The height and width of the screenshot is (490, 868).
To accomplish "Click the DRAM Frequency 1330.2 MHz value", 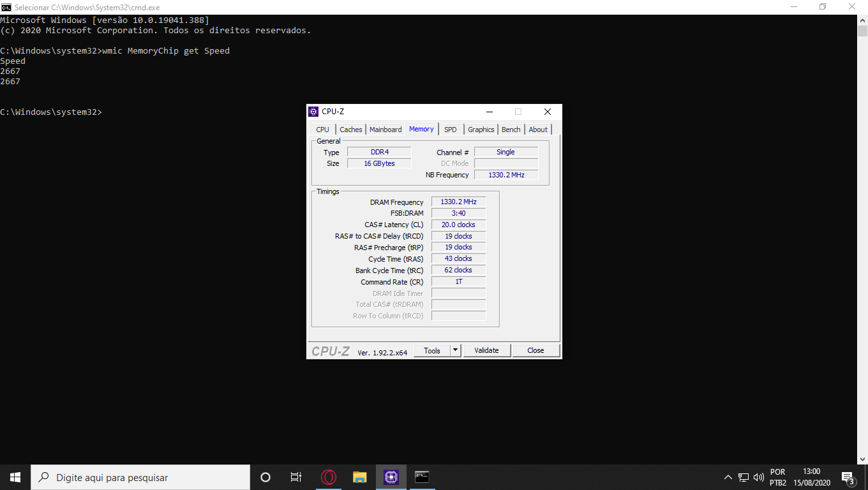I will click(458, 202).
